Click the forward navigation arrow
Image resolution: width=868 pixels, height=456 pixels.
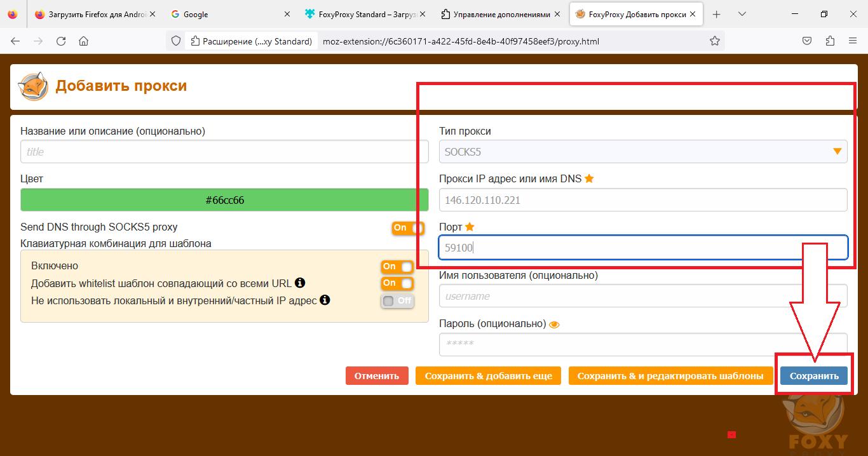(38, 41)
